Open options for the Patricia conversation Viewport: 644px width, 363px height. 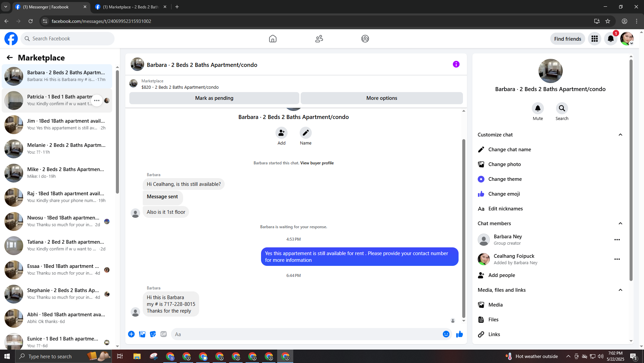(x=97, y=100)
